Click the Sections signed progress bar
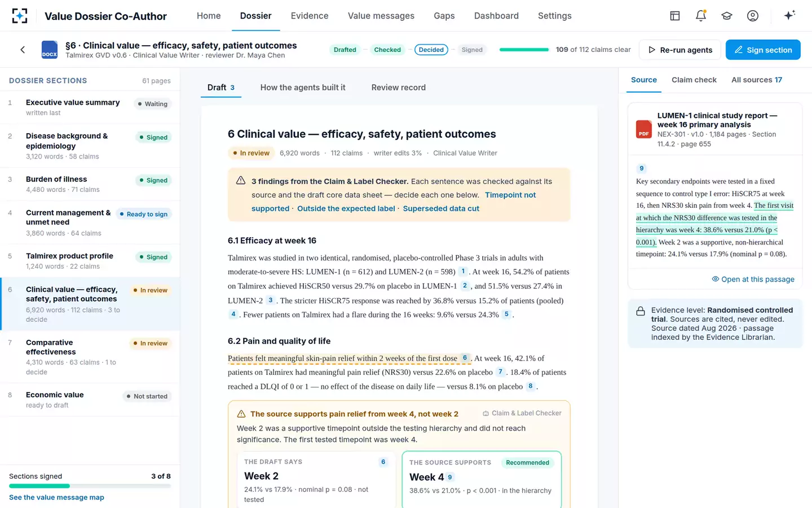The height and width of the screenshot is (508, 812). click(90, 485)
